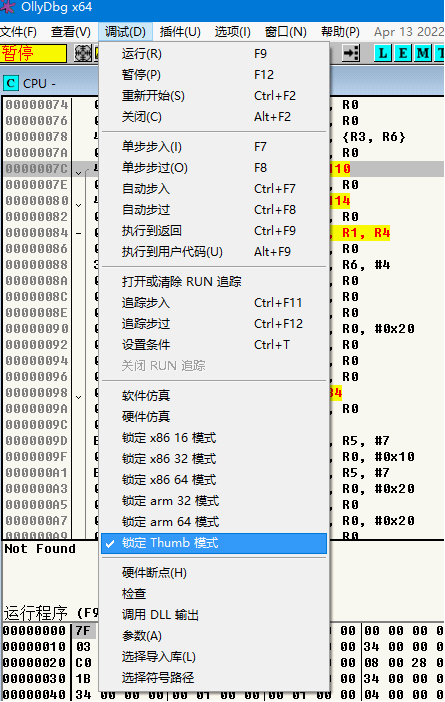
Task: Choose 软件仿真 menu entry
Action: point(214,396)
